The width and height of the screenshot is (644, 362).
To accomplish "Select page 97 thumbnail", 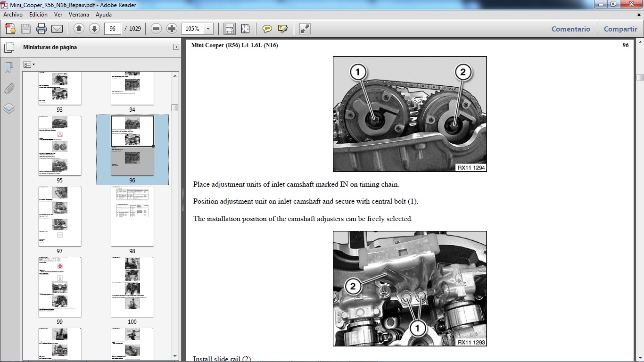I will coord(59,216).
